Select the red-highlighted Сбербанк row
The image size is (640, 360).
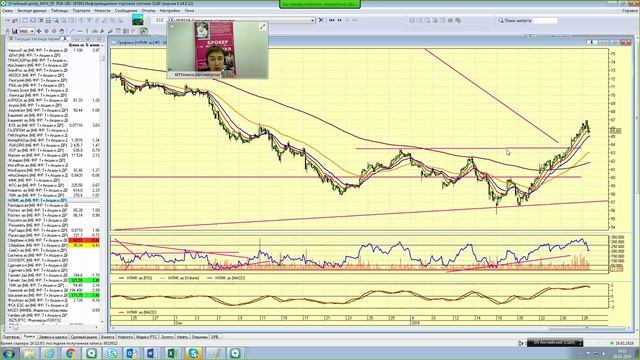click(54, 240)
